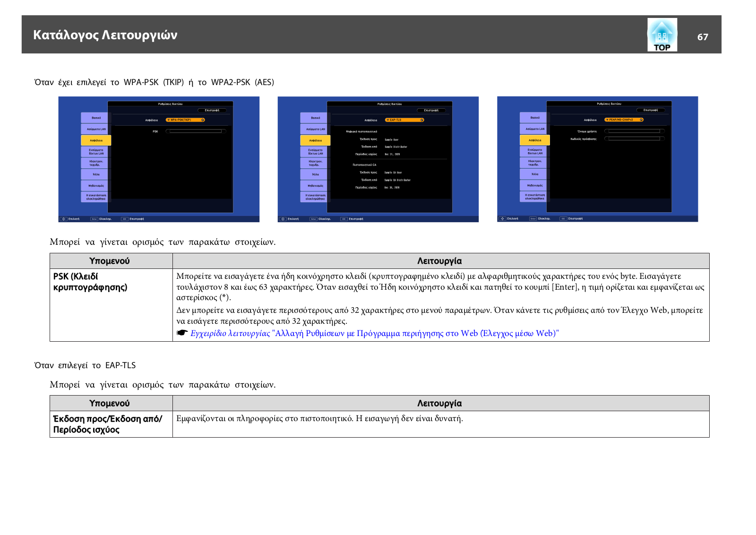Image resolution: width=756 pixels, height=535 pixels.
Task: Click 'Sample Distributor' value in EAP-TLS screenshot
Action: pos(395,147)
